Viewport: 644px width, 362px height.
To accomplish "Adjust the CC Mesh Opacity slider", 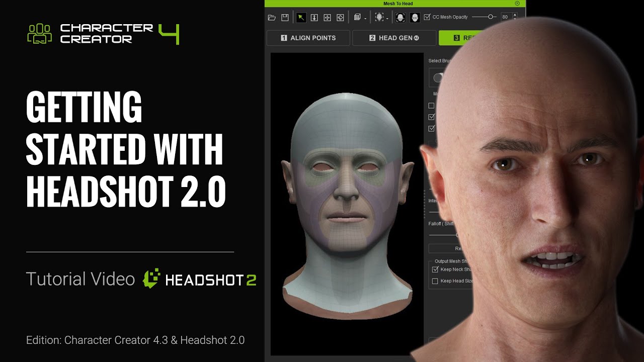I will tap(485, 17).
